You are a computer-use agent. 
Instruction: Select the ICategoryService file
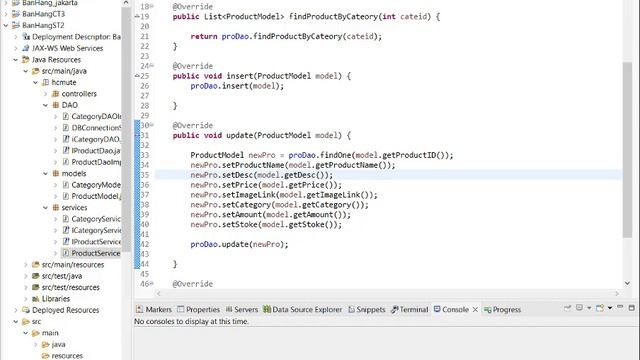[x=91, y=231]
